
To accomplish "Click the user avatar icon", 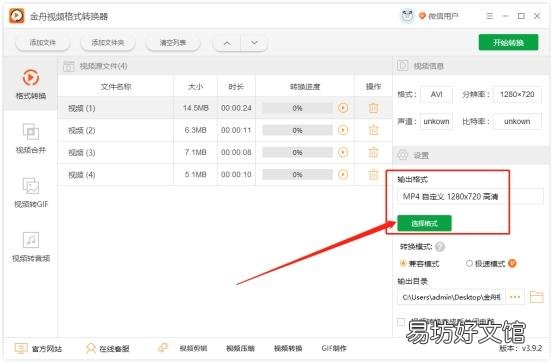I will 407,16.
